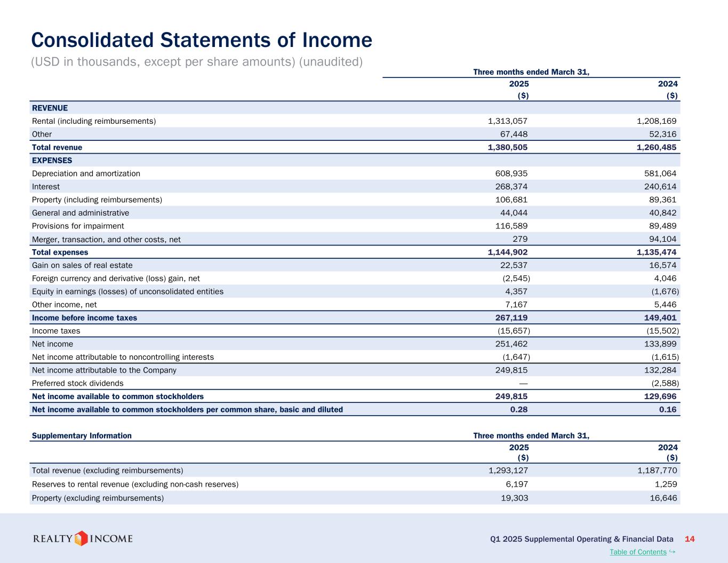Click the Preferred stock dividends label
The width and height of the screenshot is (728, 563).
tap(77, 383)
